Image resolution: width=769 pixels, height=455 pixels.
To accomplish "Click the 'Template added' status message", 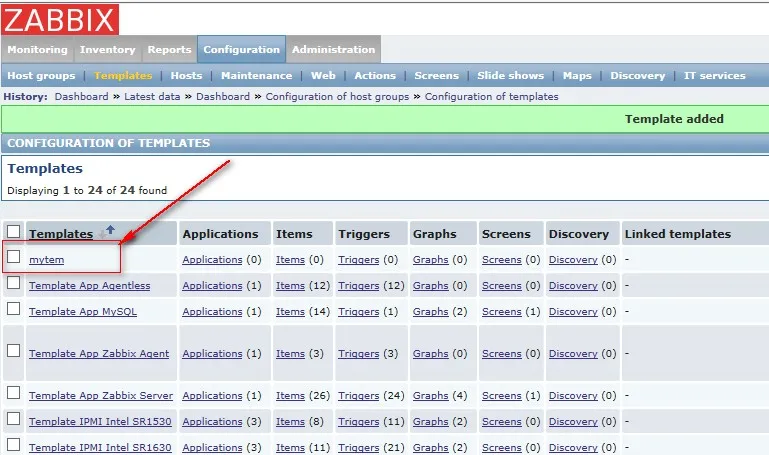I will 674,119.
